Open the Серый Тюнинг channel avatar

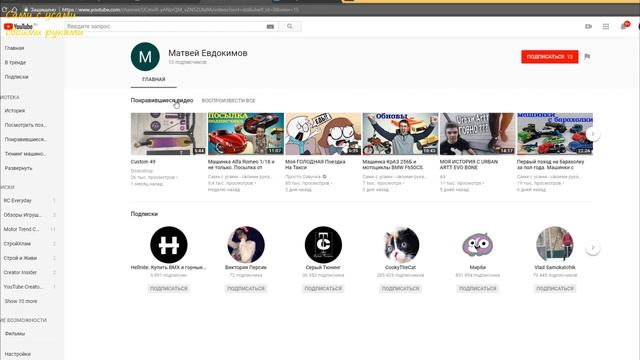323,244
